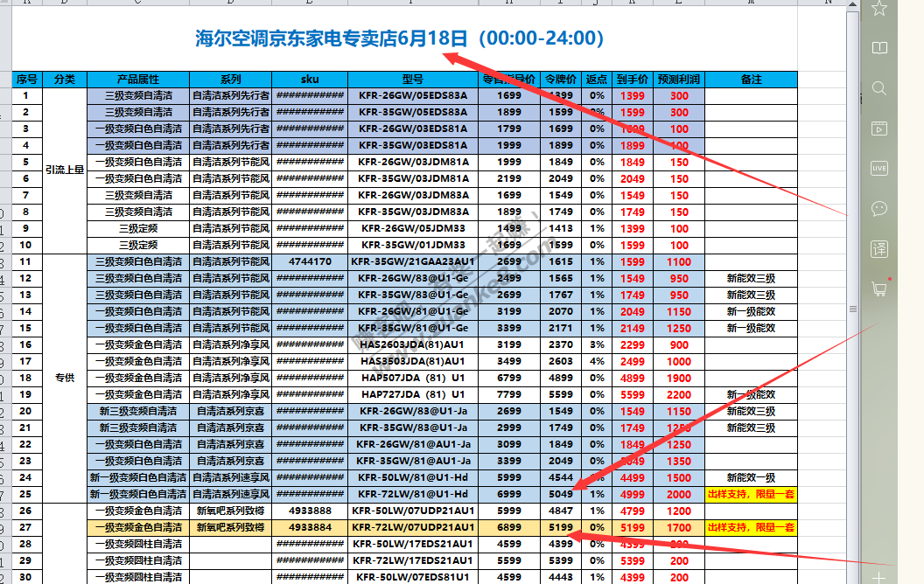Click the search magnifier sidebar icon
The width and height of the screenshot is (924, 584).
[x=879, y=88]
